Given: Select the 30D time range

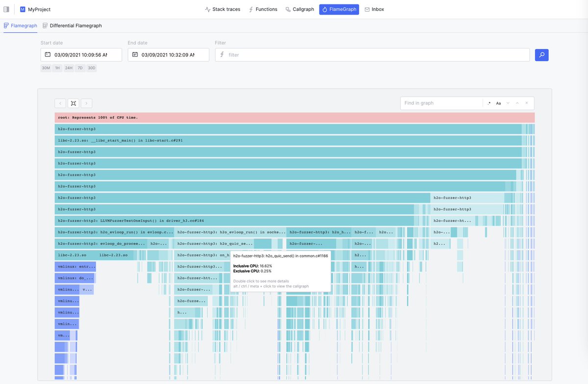Looking at the screenshot, I should (92, 68).
